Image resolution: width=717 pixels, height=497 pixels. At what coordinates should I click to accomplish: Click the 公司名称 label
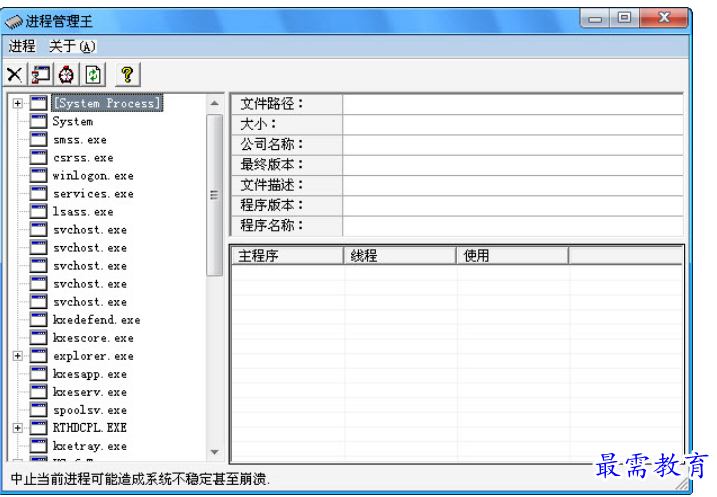tap(272, 144)
